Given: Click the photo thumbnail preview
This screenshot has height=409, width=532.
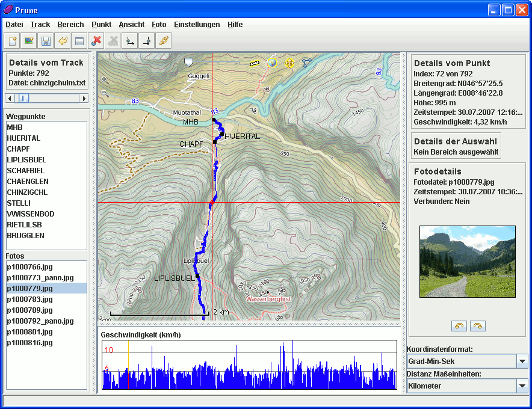Looking at the screenshot, I should (x=467, y=262).
